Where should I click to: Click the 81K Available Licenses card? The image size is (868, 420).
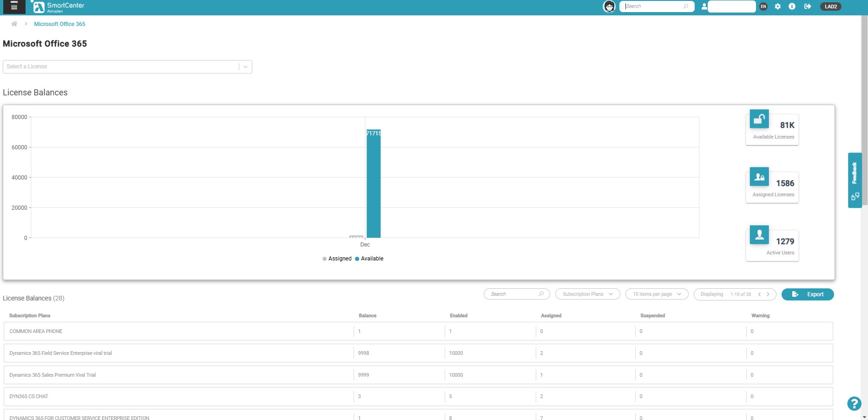pyautogui.click(x=772, y=129)
